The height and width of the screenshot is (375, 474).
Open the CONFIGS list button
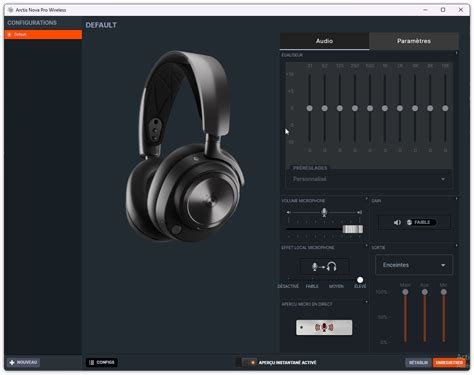(102, 362)
